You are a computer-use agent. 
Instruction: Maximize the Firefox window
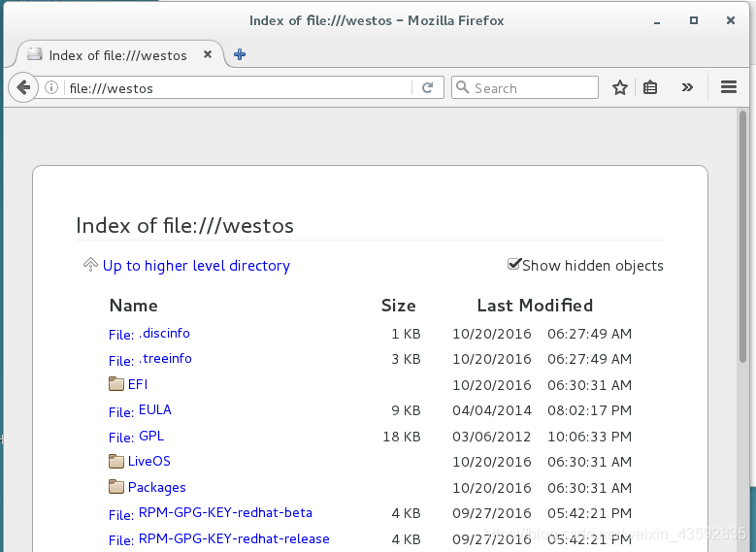[694, 20]
